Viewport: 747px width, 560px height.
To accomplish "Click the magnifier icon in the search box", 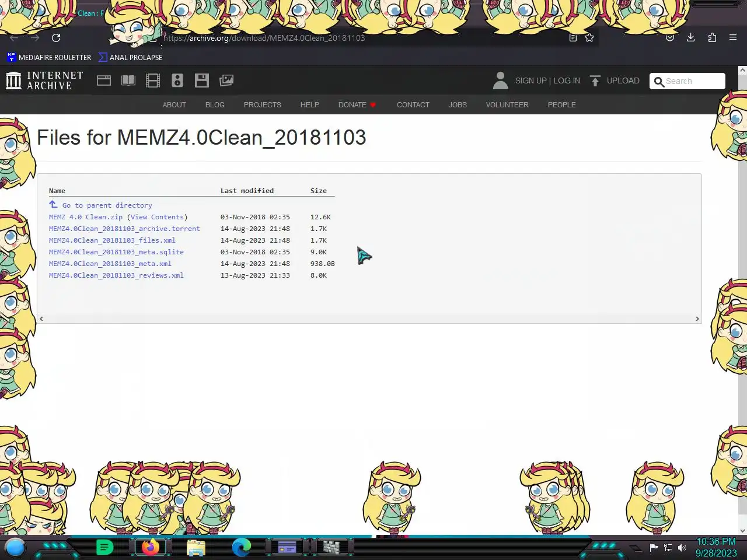I will (x=659, y=82).
